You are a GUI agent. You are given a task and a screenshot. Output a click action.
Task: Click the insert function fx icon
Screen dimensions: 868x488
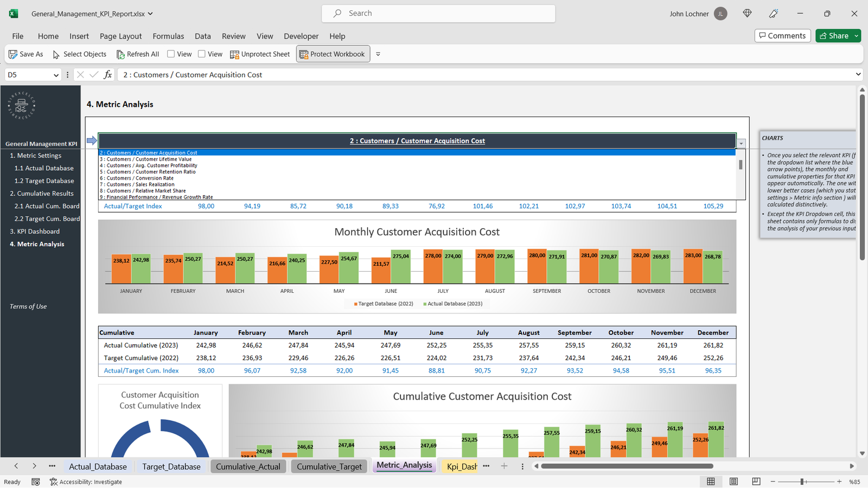(108, 75)
